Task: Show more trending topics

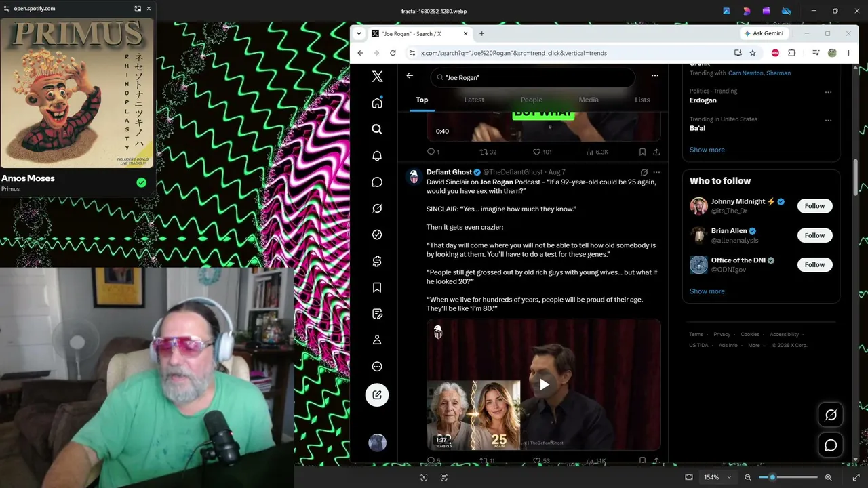Action: point(707,150)
